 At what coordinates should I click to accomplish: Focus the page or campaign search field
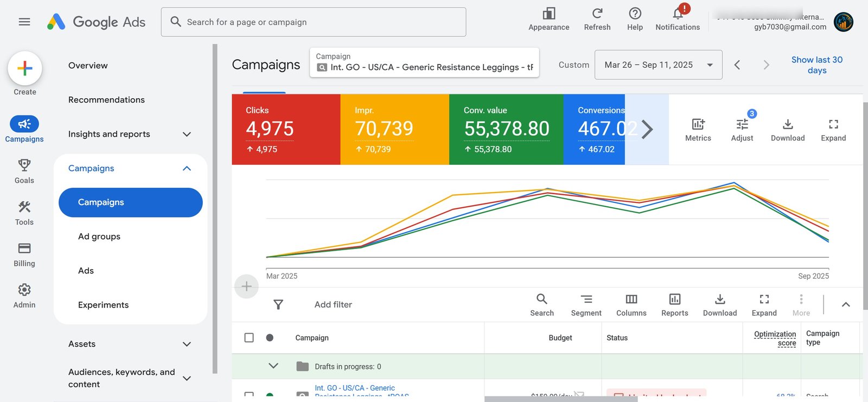coord(314,22)
